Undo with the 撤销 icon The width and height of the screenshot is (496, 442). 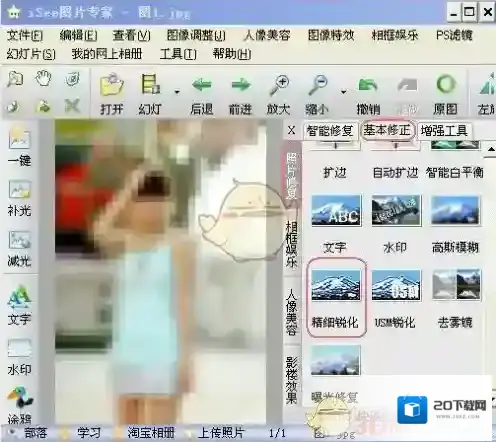coord(368,85)
